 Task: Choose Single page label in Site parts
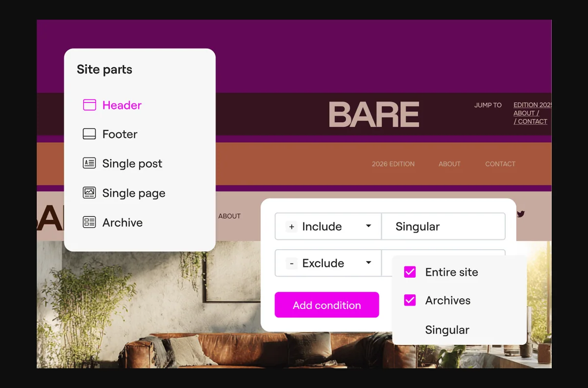(x=134, y=193)
